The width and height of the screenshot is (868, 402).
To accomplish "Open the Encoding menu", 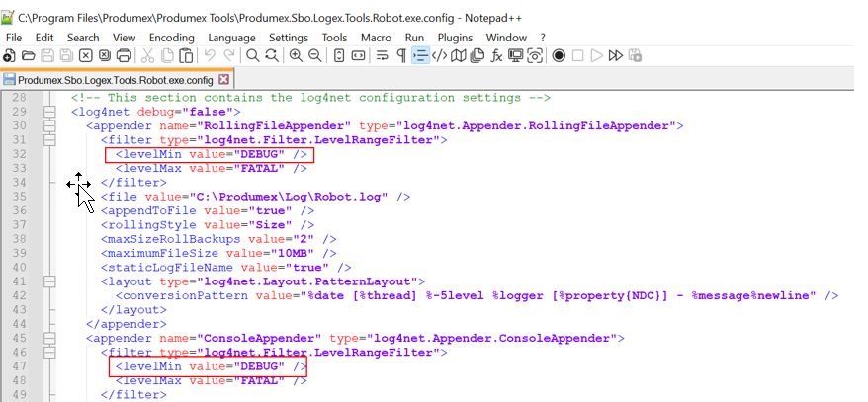I will pos(172,38).
